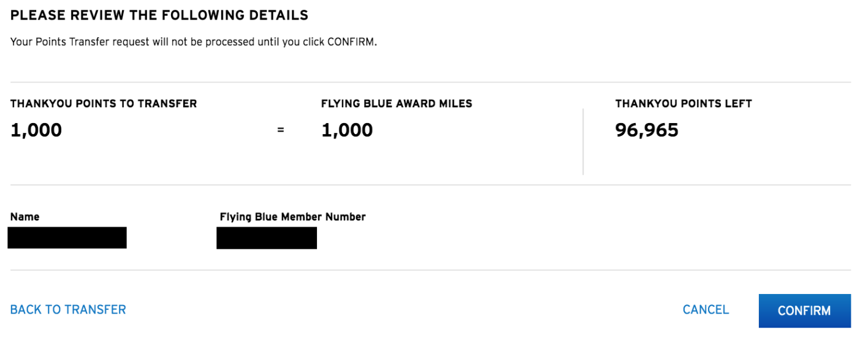Click the horizontal divider above the Name label
868x343 pixels.
coord(430,185)
